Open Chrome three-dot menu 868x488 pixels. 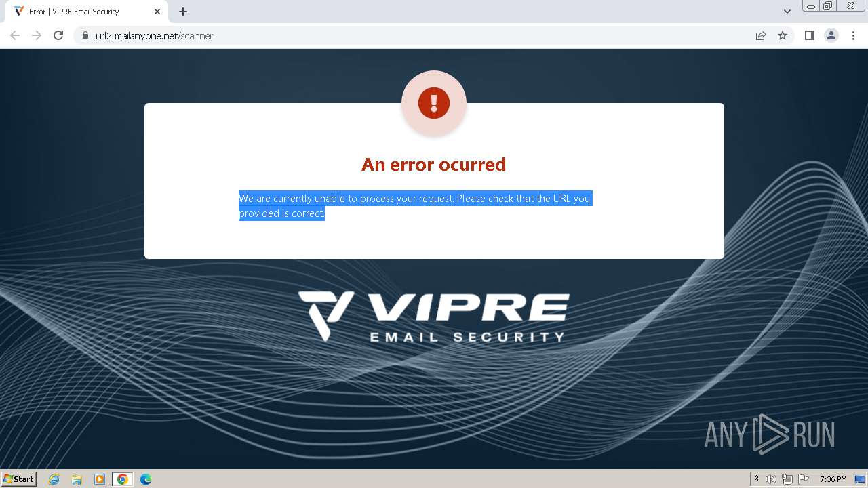[853, 35]
